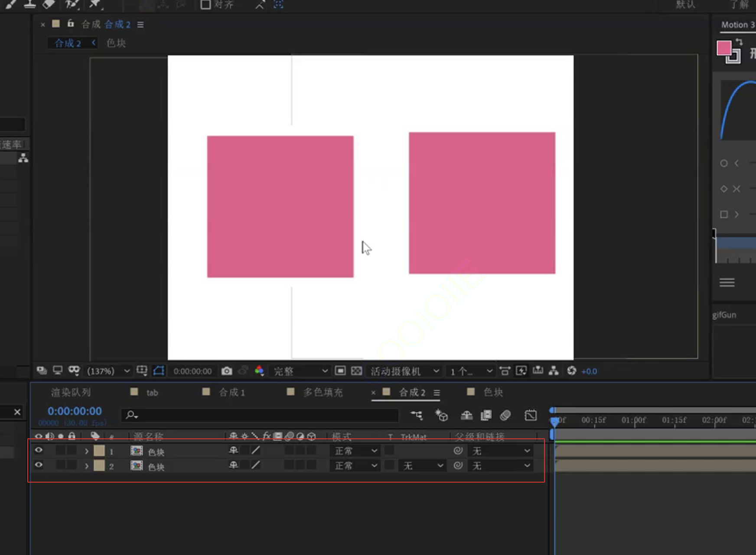Toggle hide shy layers
756x555 pixels.
(x=466, y=415)
